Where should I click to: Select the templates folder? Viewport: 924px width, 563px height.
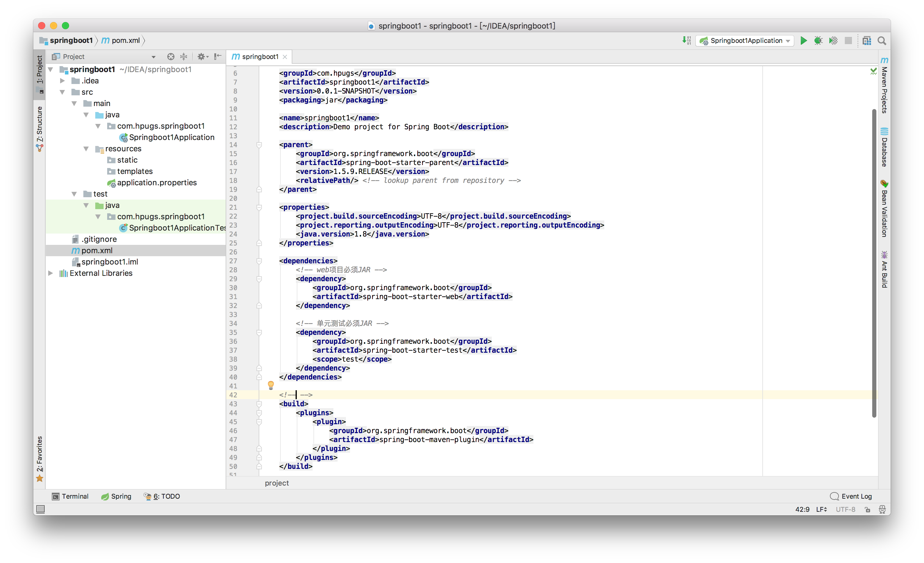coord(130,172)
